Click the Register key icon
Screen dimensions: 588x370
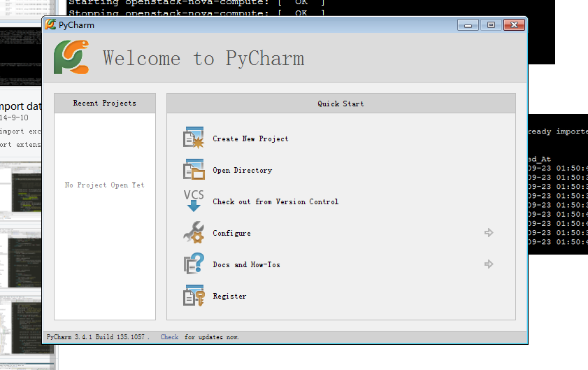pos(194,295)
